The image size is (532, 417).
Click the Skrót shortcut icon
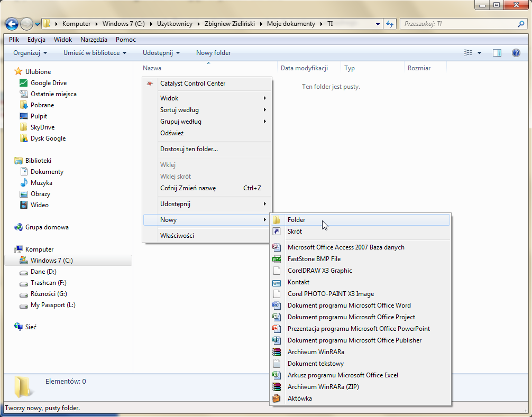(x=277, y=231)
